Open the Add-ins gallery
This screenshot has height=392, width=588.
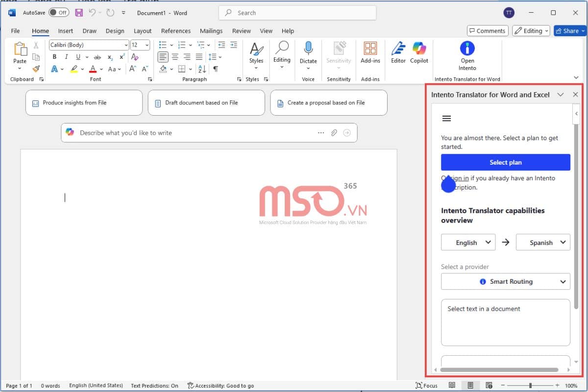[370, 53]
